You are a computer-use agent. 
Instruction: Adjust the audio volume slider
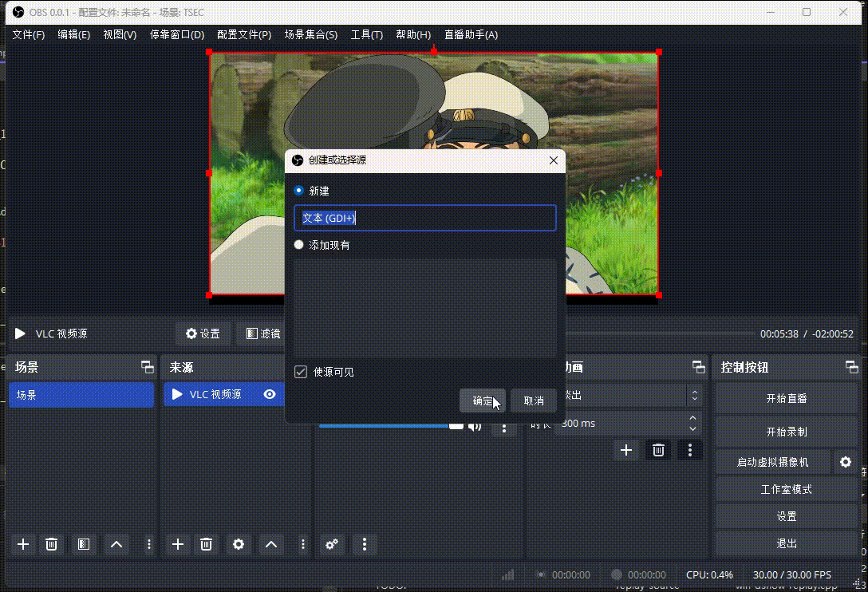pyautogui.click(x=391, y=426)
